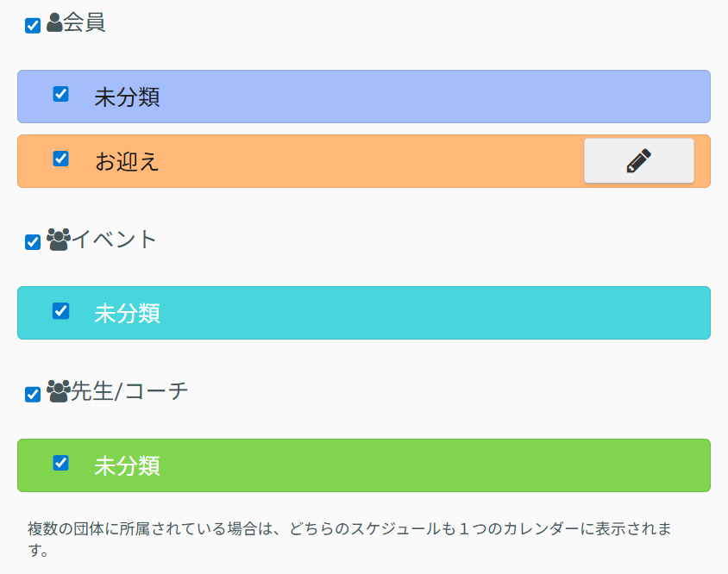
Task: Click the イベント section label
Action: coord(115,240)
